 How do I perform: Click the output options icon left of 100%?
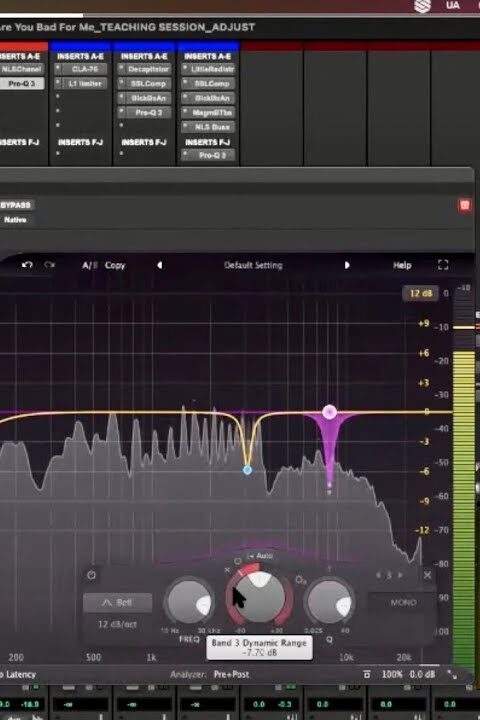click(x=367, y=674)
